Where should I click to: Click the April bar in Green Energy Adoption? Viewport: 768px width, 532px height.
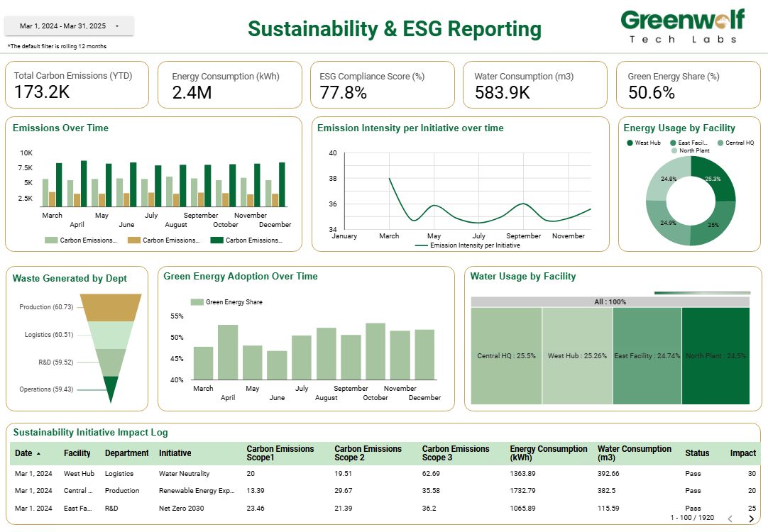pyautogui.click(x=228, y=353)
